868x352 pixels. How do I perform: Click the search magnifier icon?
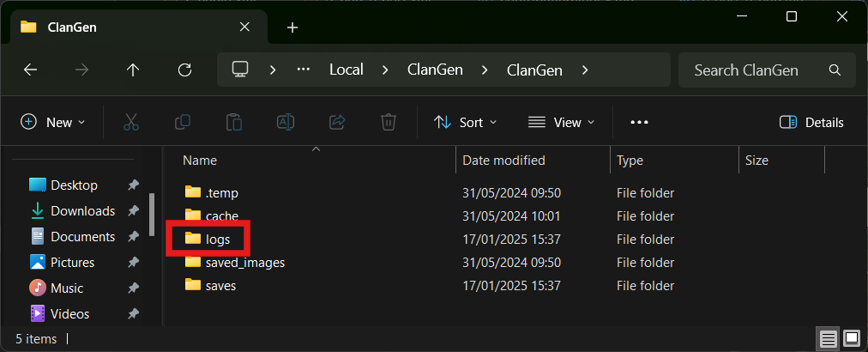point(835,70)
